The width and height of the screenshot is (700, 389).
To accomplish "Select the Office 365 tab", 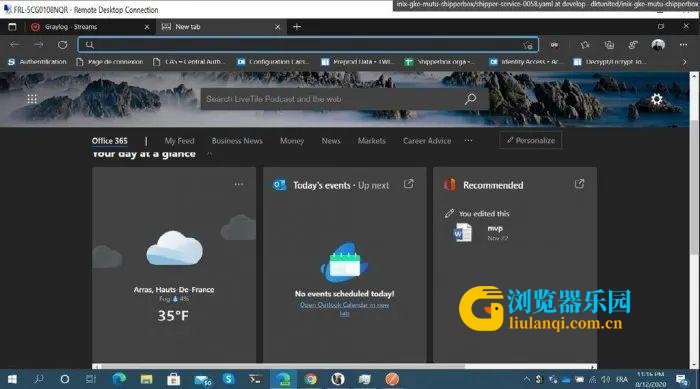I will [109, 141].
